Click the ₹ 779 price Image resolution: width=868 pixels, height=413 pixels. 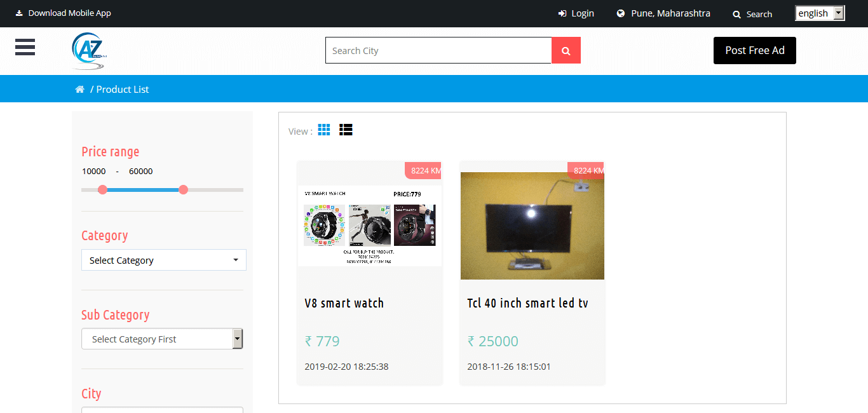pyautogui.click(x=322, y=341)
